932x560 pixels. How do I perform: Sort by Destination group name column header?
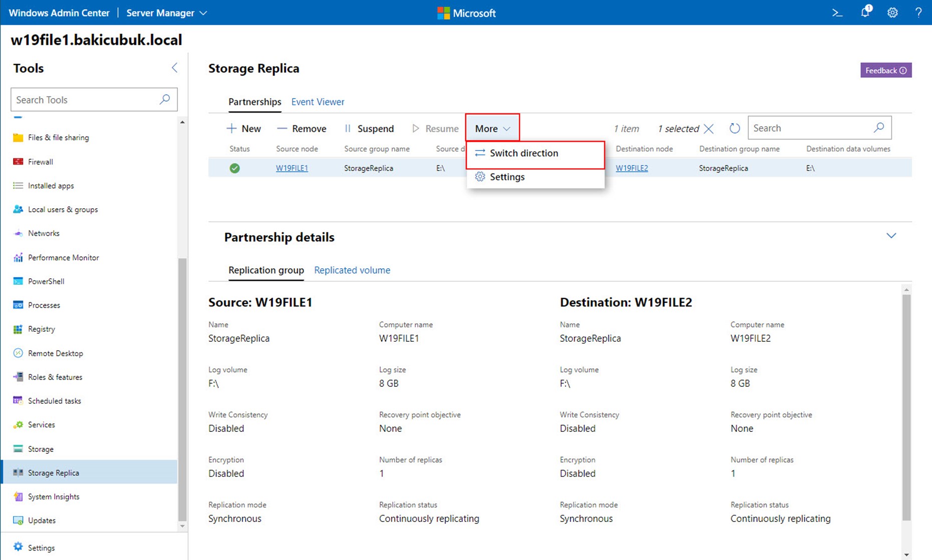(x=739, y=149)
